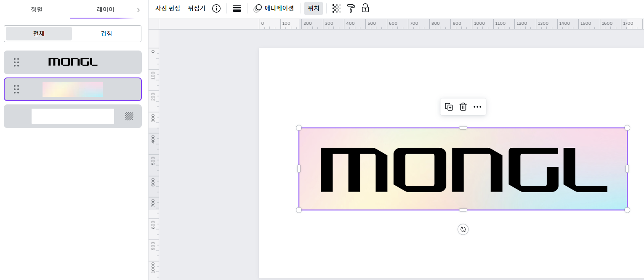Click the bottom-left corner resize handle
This screenshot has height=280, width=644.
(x=299, y=210)
